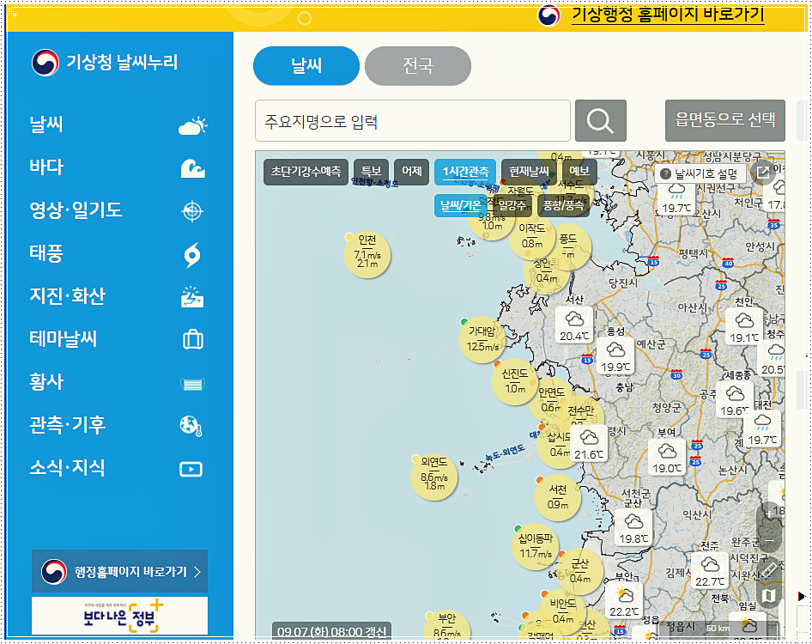Click the map type layer icon
Screen dimensions: 812x644
[769, 596]
